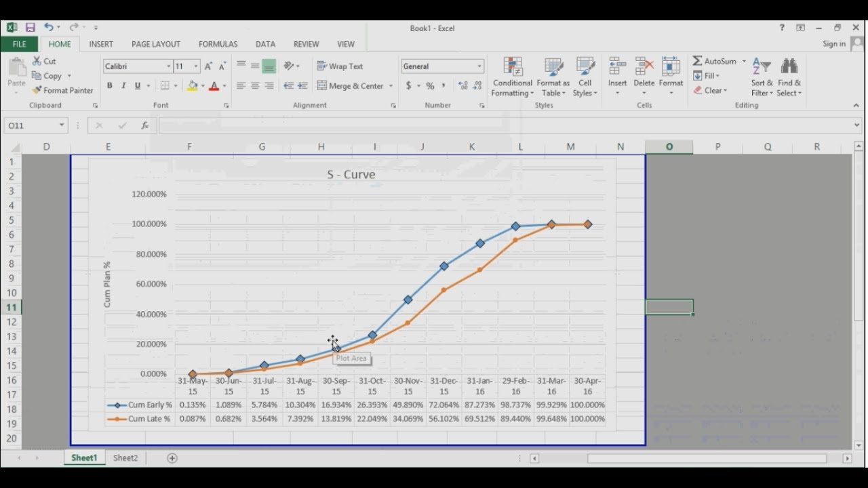Click the Orientation text angle icon
Screen dimensions: 868x488
290,66
